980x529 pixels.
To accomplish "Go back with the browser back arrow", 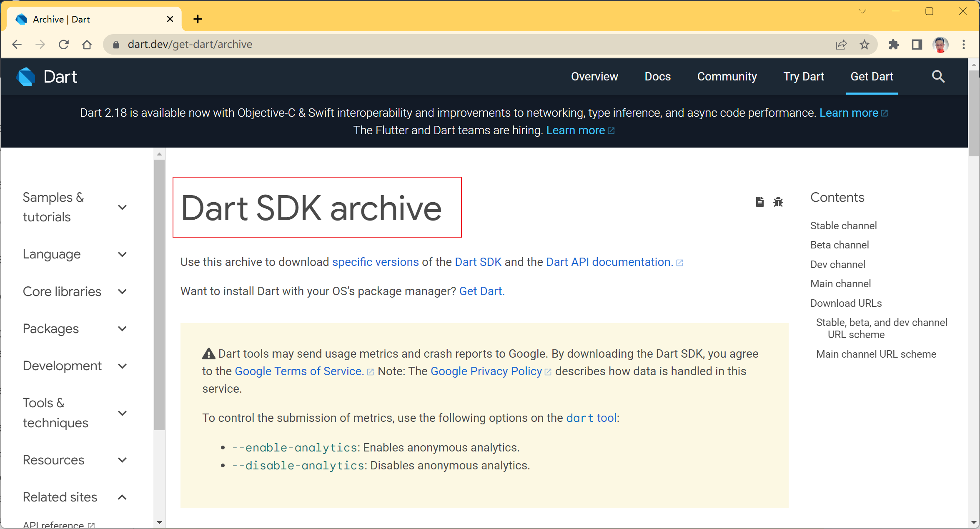I will (17, 45).
